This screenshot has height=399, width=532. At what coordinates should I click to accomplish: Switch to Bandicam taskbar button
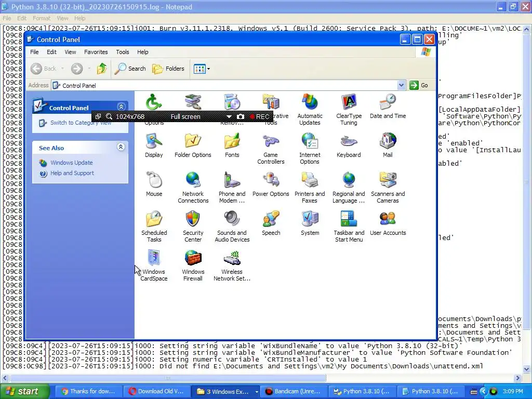tap(293, 392)
